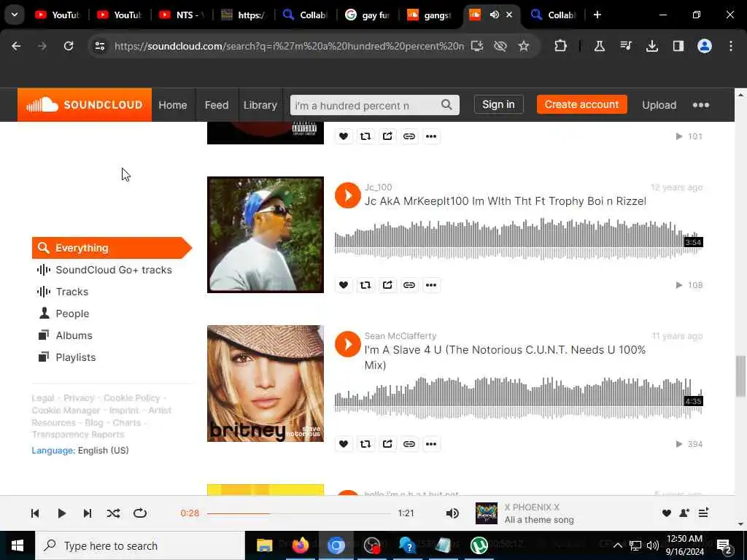Open the britney album artwork thumbnail
Screen dimensions: 747x560
(266, 384)
